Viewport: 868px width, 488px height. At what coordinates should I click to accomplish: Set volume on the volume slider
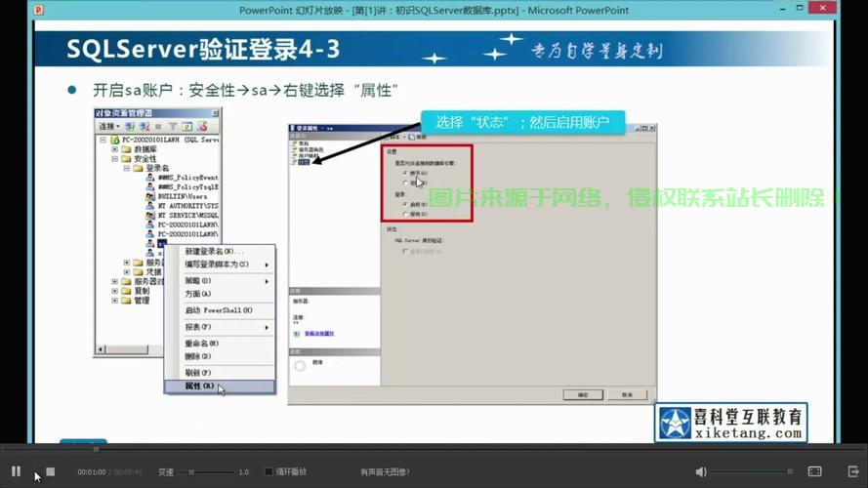753,471
